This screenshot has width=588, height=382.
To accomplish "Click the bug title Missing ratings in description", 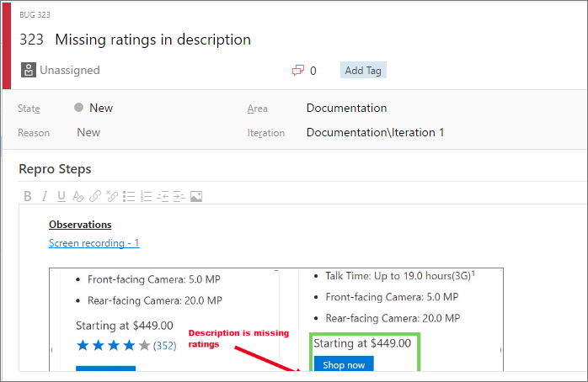I will (x=152, y=40).
